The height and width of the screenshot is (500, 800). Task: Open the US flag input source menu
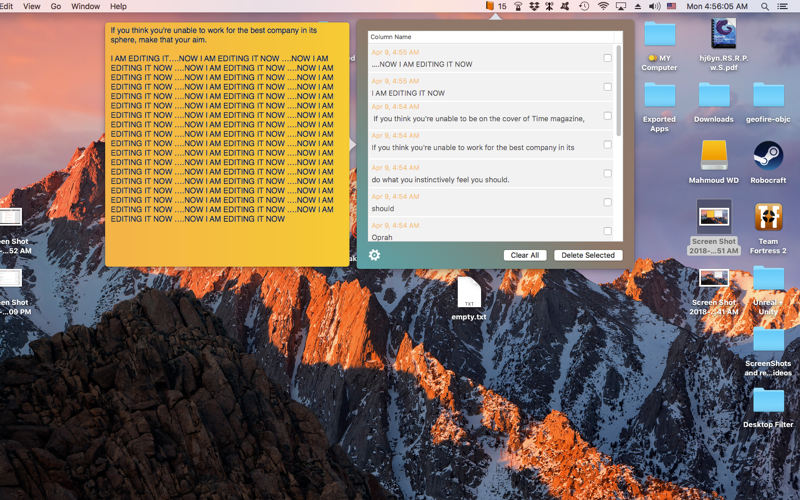coord(671,6)
